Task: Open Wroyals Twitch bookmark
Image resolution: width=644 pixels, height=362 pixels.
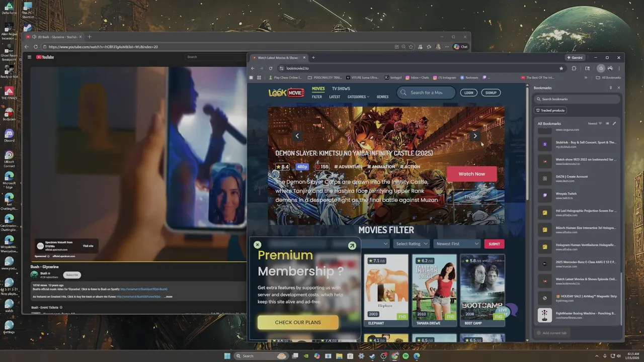Action: 577,196
